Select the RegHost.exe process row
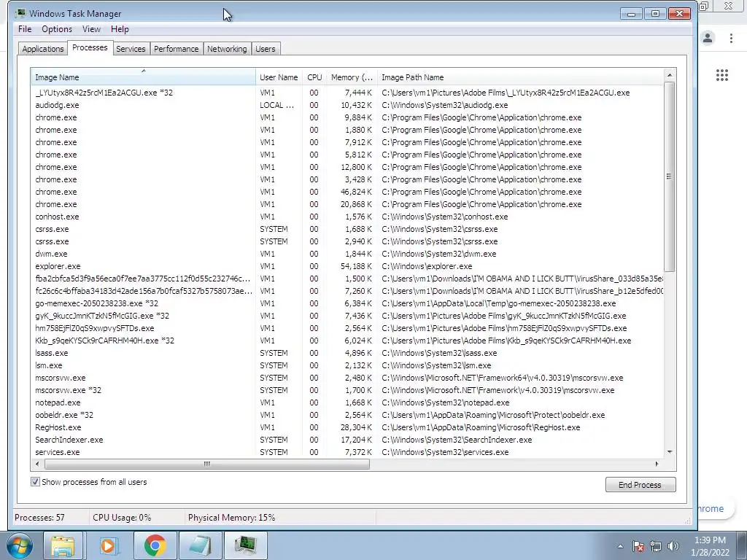Screen dimensions: 747x560 (347, 427)
